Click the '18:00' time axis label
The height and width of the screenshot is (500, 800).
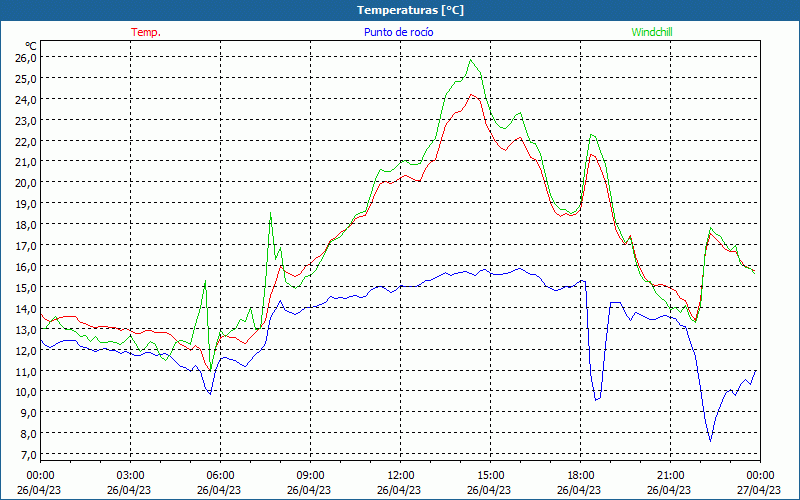pos(581,476)
